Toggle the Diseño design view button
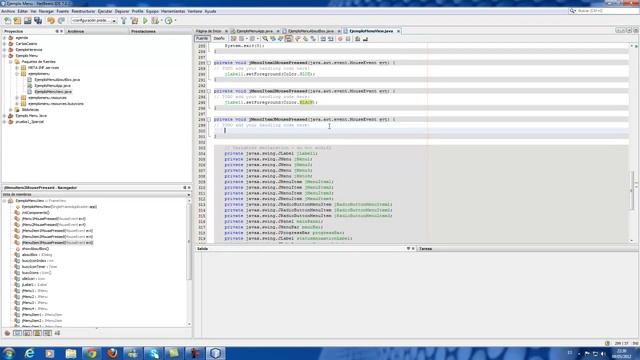The width and height of the screenshot is (640, 360). (219, 38)
